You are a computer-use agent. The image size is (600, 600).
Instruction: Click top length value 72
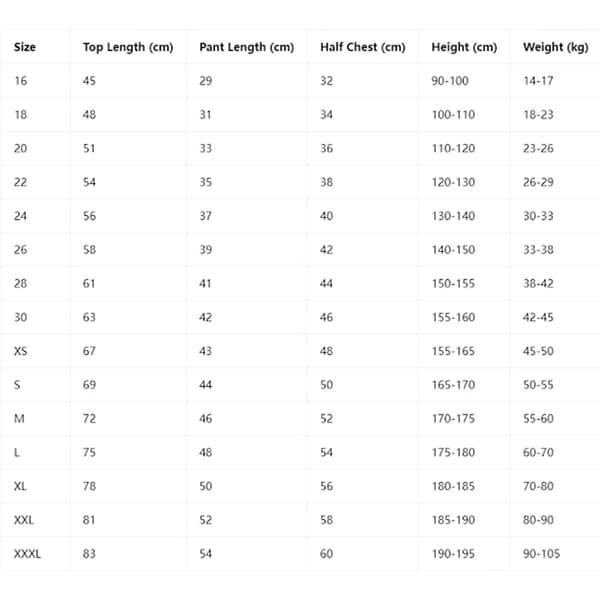pos(89,419)
